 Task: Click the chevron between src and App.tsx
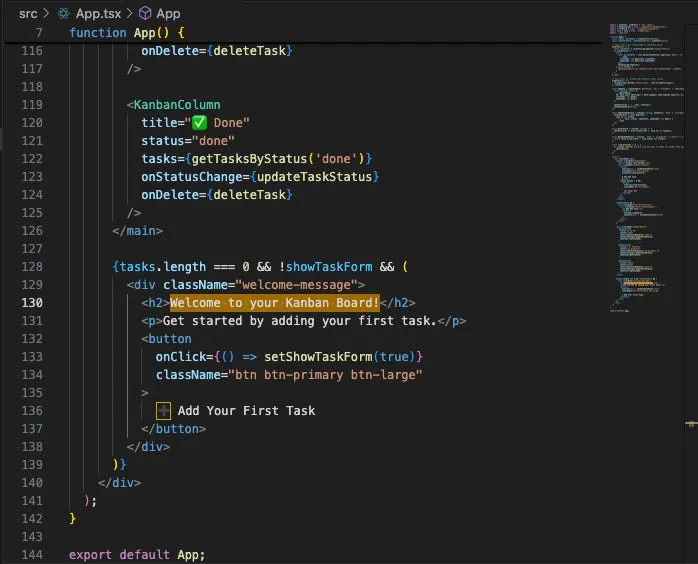tap(46, 13)
